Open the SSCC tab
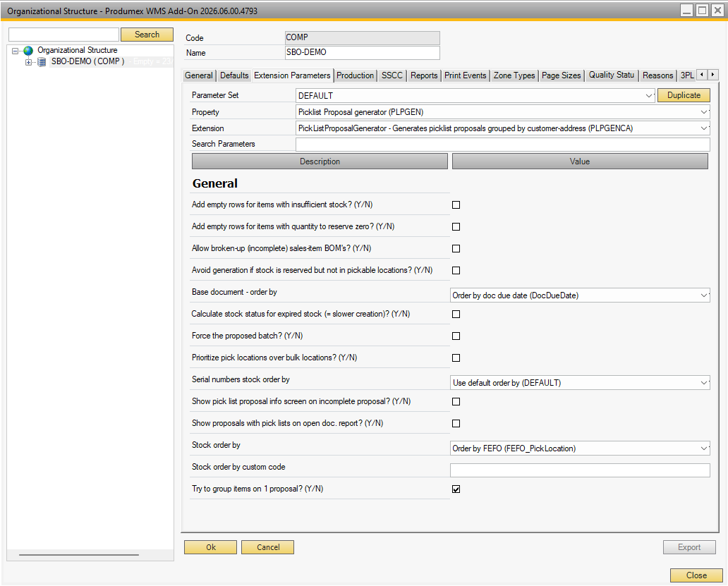This screenshot has width=728, height=586. [392, 75]
